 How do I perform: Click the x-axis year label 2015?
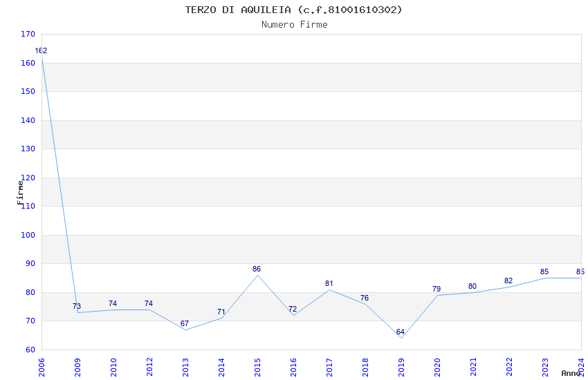coord(257,367)
